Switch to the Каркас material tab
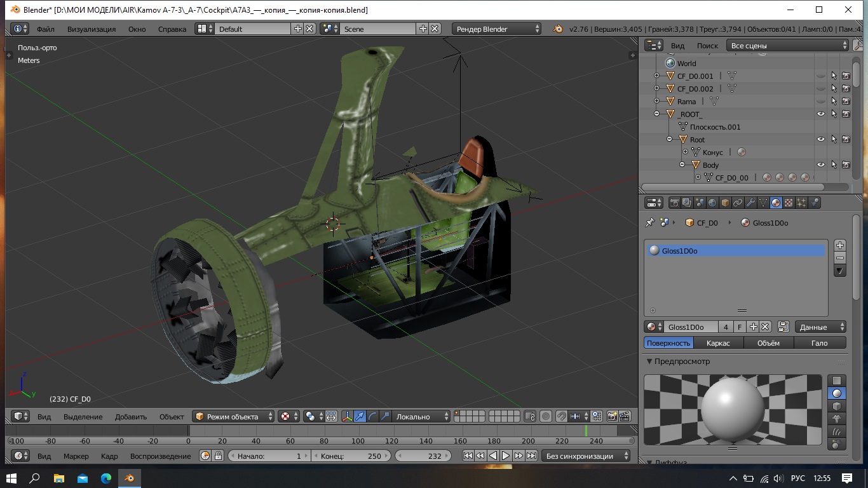 [x=718, y=343]
